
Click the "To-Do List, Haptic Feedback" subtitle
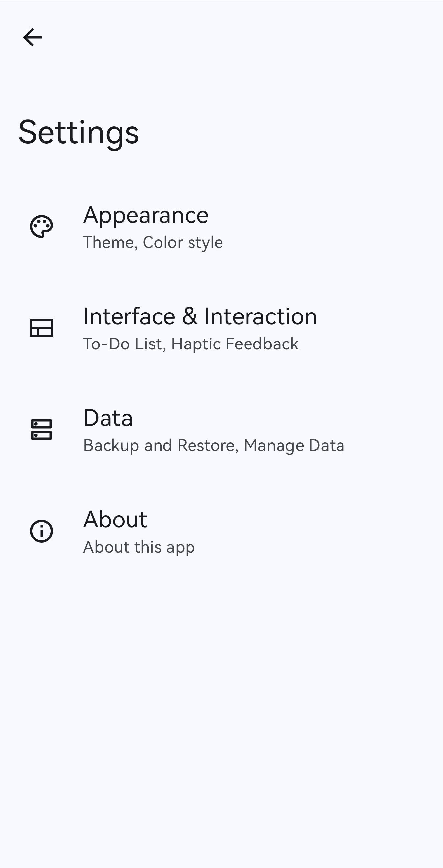[191, 344]
